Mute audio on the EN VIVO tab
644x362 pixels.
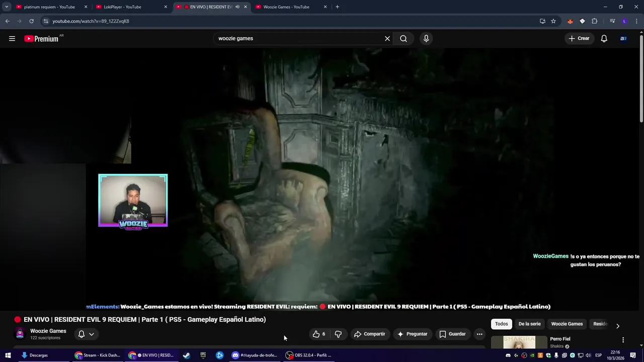pos(237,7)
